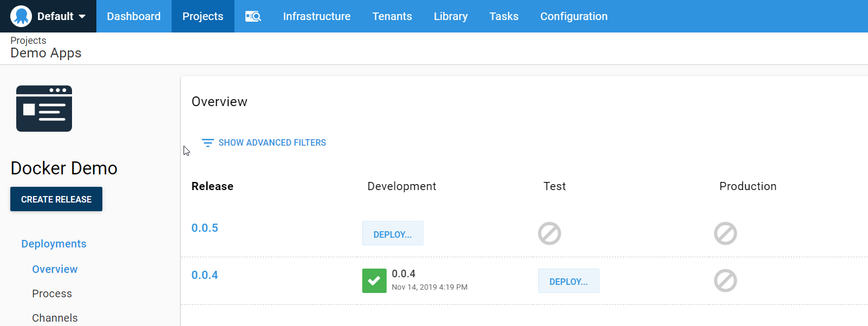This screenshot has height=326, width=868.
Task: Expand the Deployments sidebar section
Action: pyautogui.click(x=54, y=244)
